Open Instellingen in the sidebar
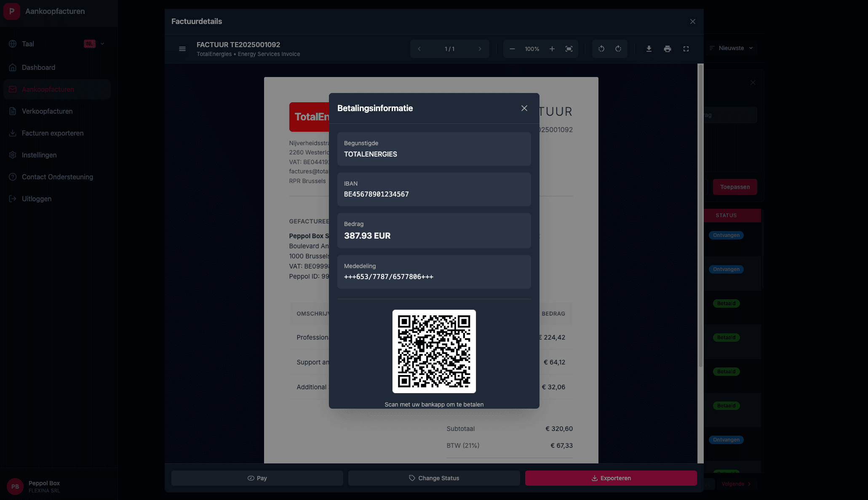The image size is (868, 500). [x=57, y=155]
